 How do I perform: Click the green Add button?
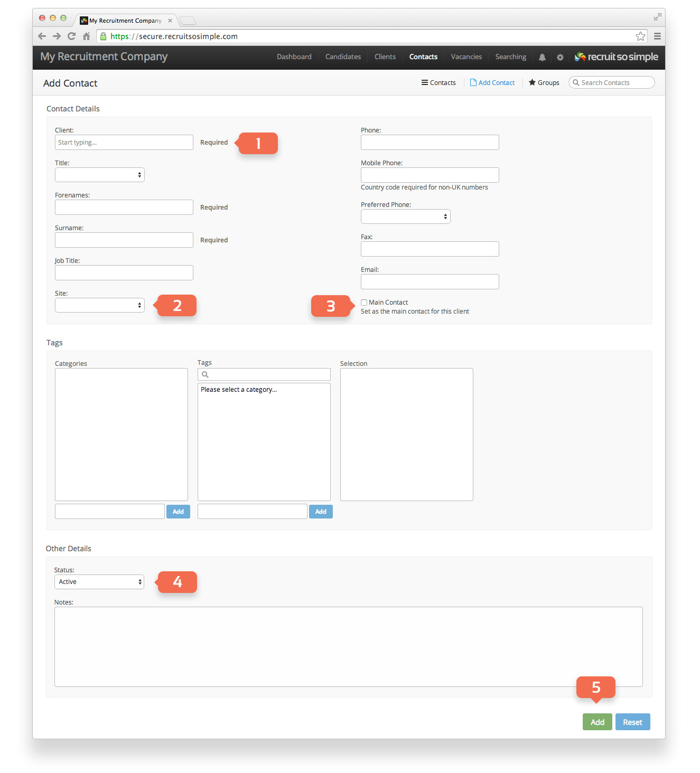(x=598, y=722)
